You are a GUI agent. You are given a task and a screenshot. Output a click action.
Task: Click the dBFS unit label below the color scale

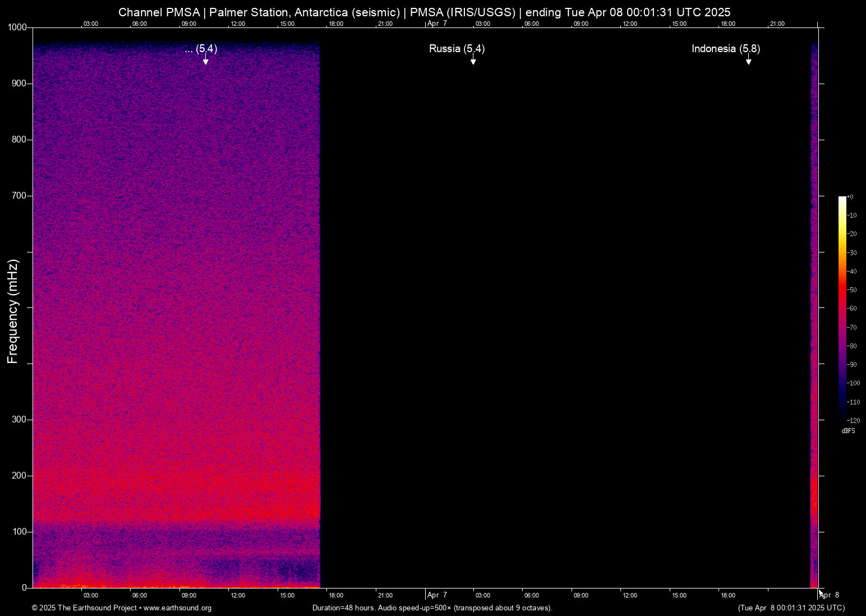[x=848, y=431]
